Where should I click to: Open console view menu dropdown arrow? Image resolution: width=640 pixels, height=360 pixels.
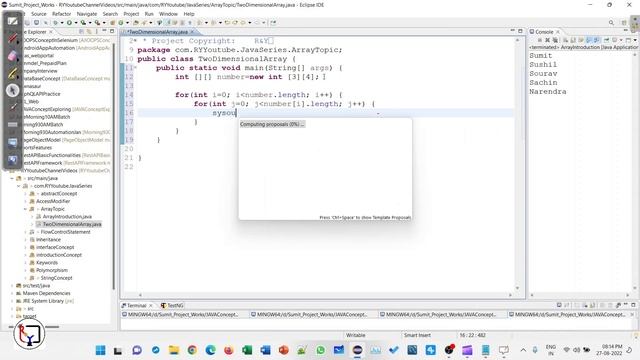pyautogui.click(x=635, y=40)
